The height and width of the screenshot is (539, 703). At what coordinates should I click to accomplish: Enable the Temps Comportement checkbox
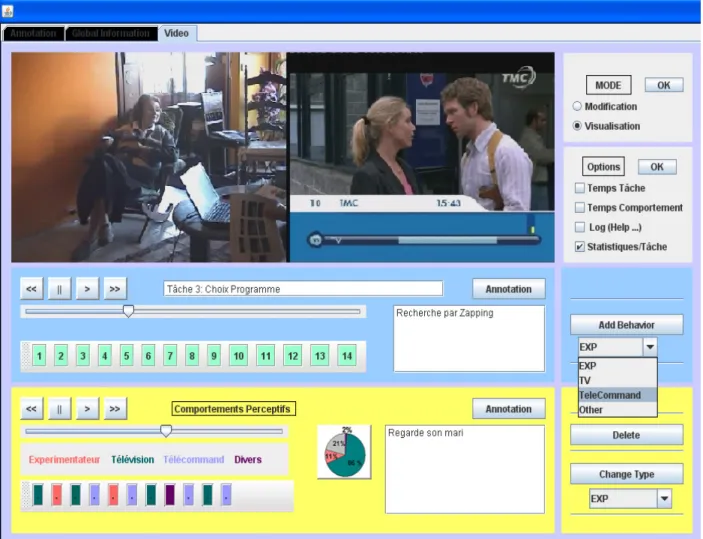point(580,208)
